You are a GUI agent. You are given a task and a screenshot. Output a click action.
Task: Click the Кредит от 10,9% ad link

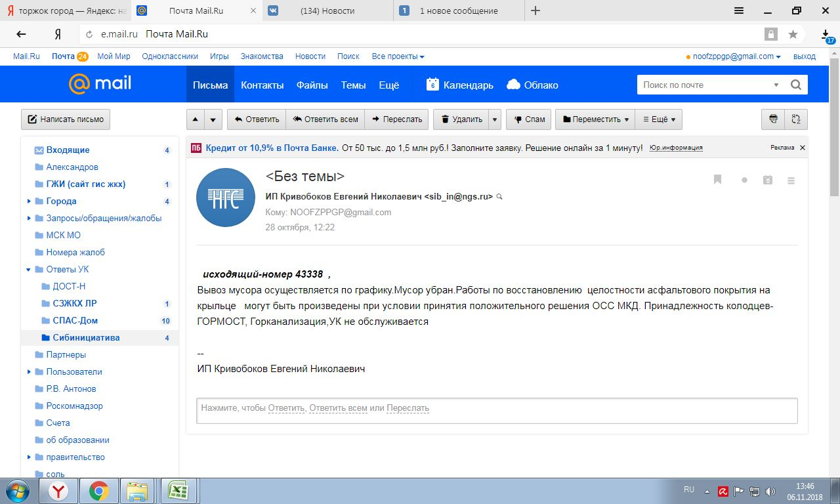click(272, 148)
